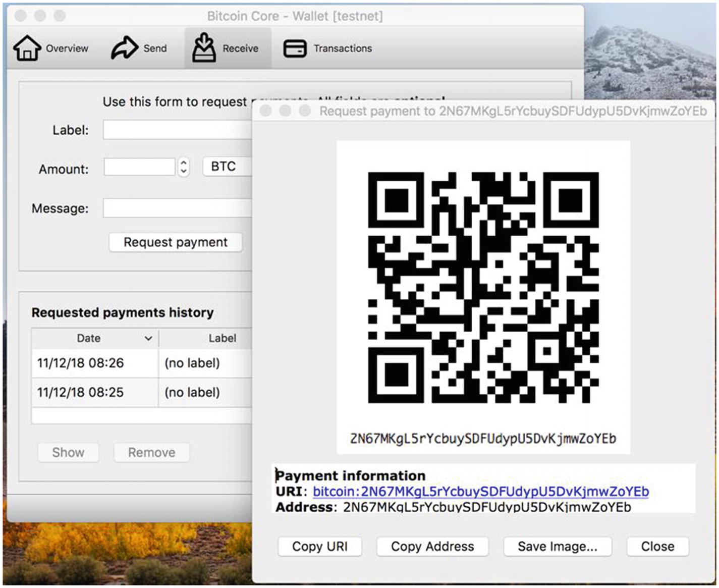The height and width of the screenshot is (588, 719).
Task: Focus the Label input field
Action: point(178,130)
